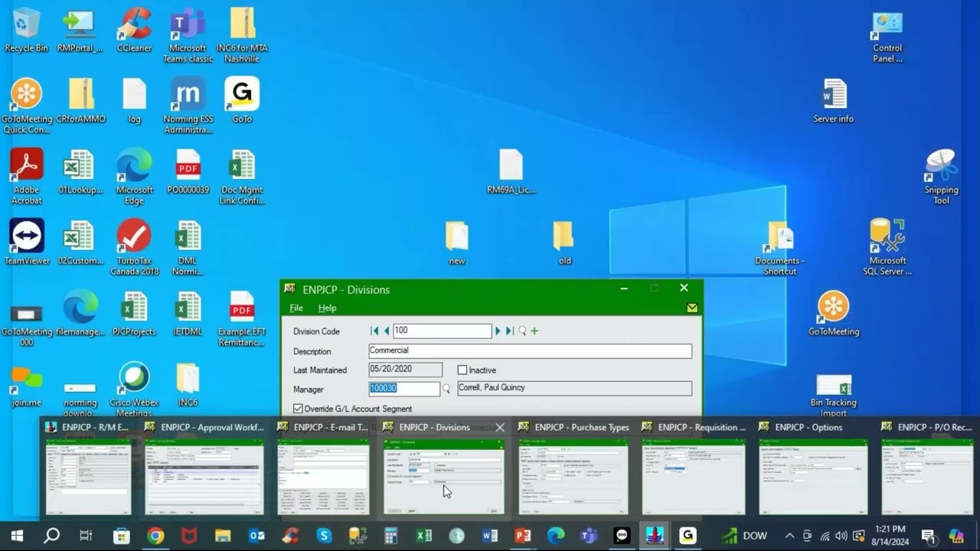Toggle the Inactive checkbox
Screen dimensions: 980x551
(462, 370)
